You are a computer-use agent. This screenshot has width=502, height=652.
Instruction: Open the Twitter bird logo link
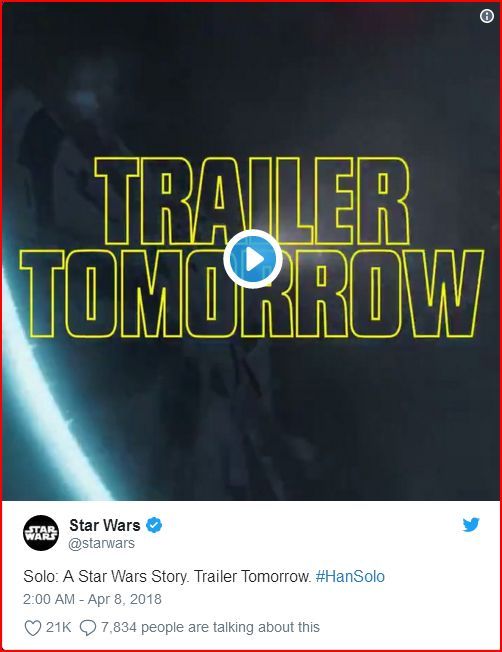(x=471, y=525)
